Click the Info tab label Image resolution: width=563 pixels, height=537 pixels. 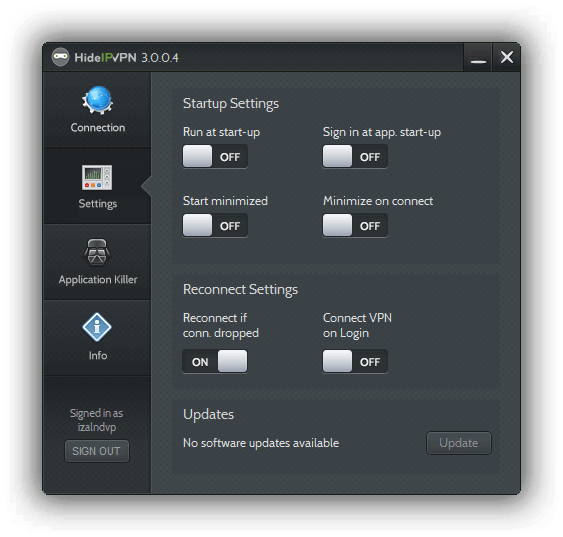(98, 355)
